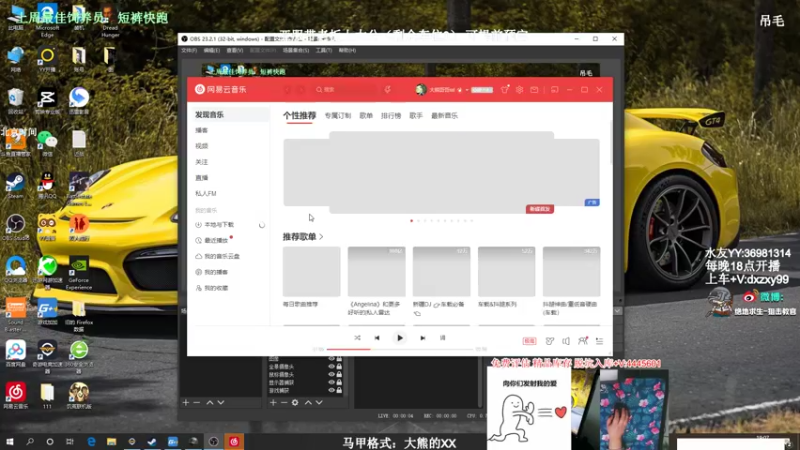Toggle lock of OBS source 全景摄像头

point(339,367)
